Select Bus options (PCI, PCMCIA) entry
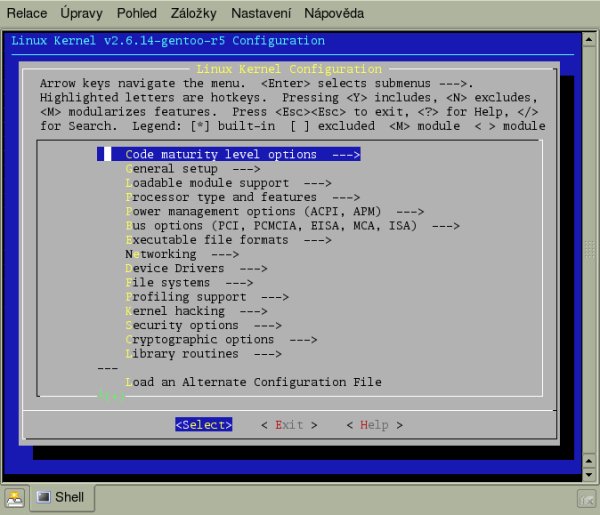Image resolution: width=600 pixels, height=515 pixels. tap(292, 225)
